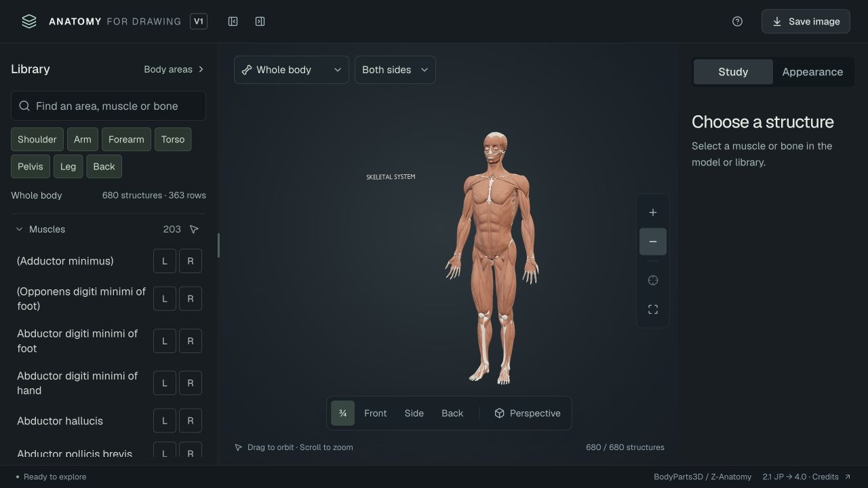
Task: Switch to Side view
Action: click(x=414, y=413)
